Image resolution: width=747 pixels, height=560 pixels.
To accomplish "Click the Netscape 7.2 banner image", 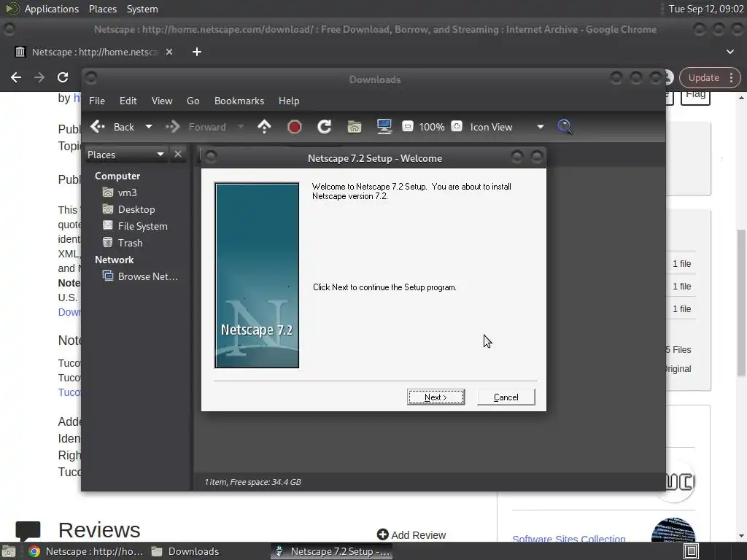I will tap(257, 275).
